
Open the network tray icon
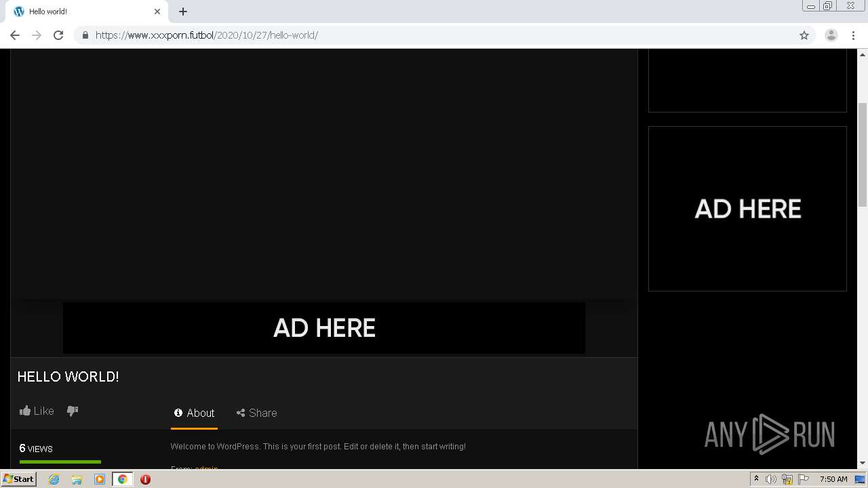[x=787, y=479]
